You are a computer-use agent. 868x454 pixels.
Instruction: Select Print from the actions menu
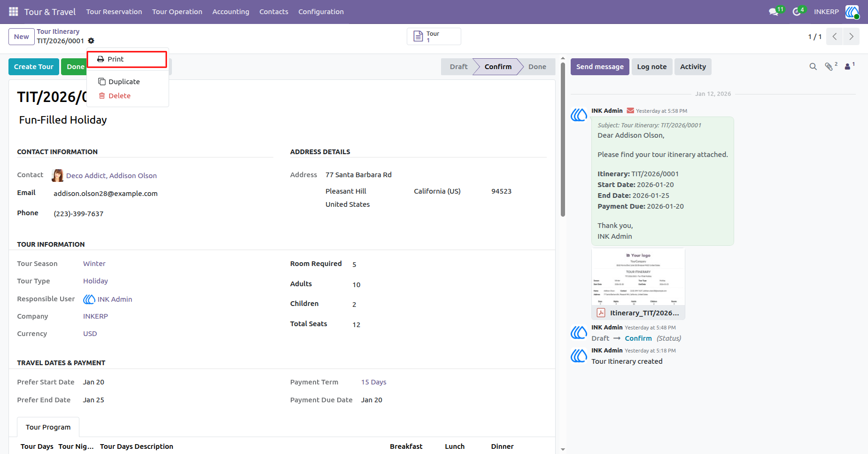[127, 59]
